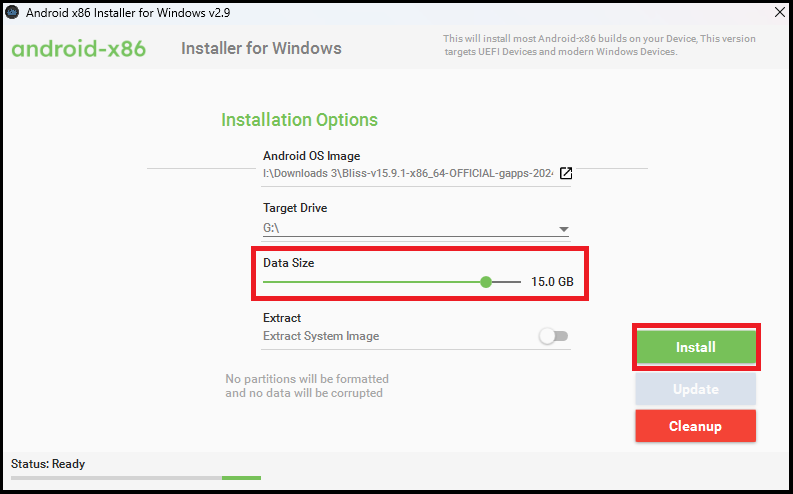This screenshot has height=494, width=793.
Task: Click the Data Size slider handle
Action: 486,282
